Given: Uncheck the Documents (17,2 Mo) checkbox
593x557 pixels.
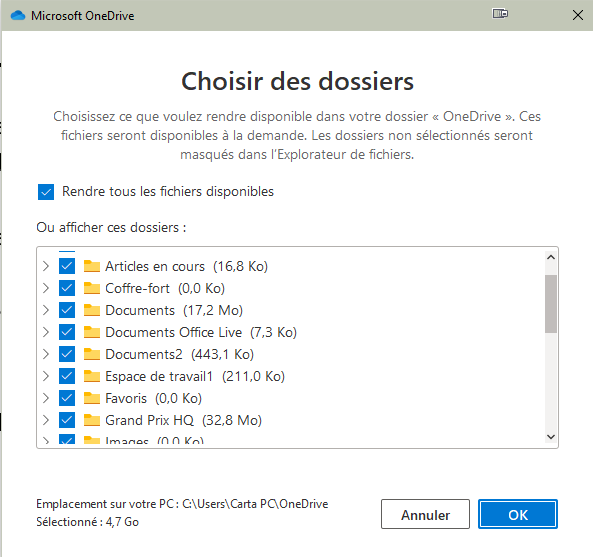Looking at the screenshot, I should (x=67, y=310).
